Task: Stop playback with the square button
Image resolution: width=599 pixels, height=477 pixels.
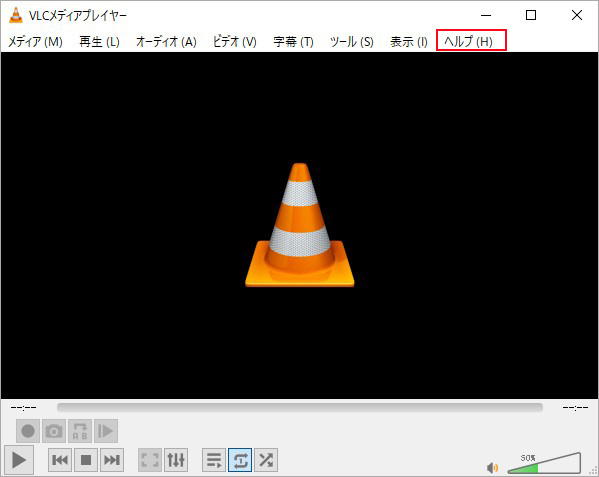Action: tap(86, 460)
